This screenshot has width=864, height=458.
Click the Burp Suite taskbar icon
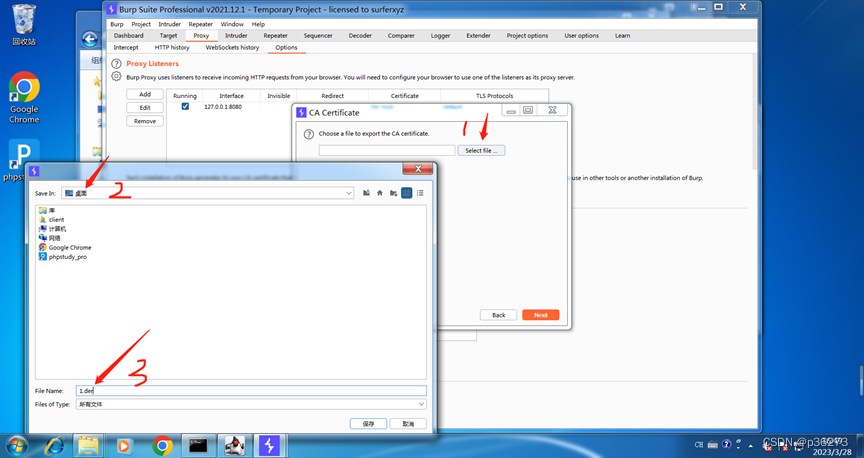[269, 445]
